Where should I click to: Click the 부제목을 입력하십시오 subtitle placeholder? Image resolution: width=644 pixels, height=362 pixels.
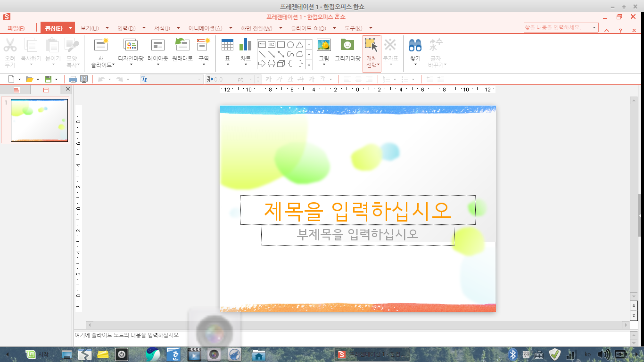(x=358, y=234)
